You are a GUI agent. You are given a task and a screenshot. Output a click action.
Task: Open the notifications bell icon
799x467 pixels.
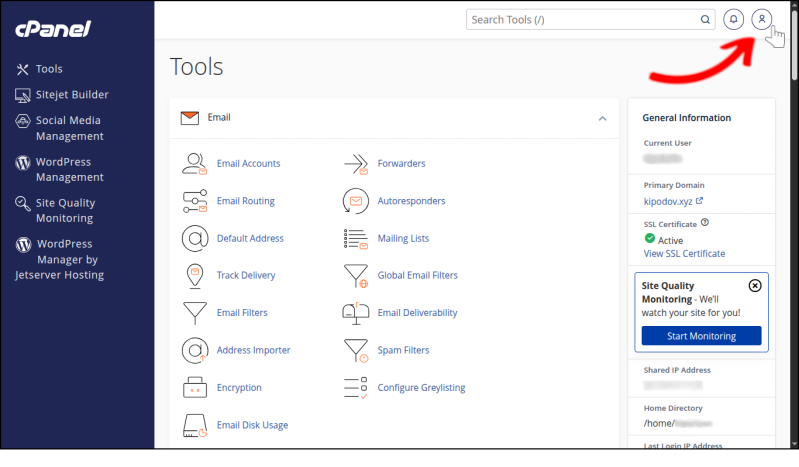point(733,19)
